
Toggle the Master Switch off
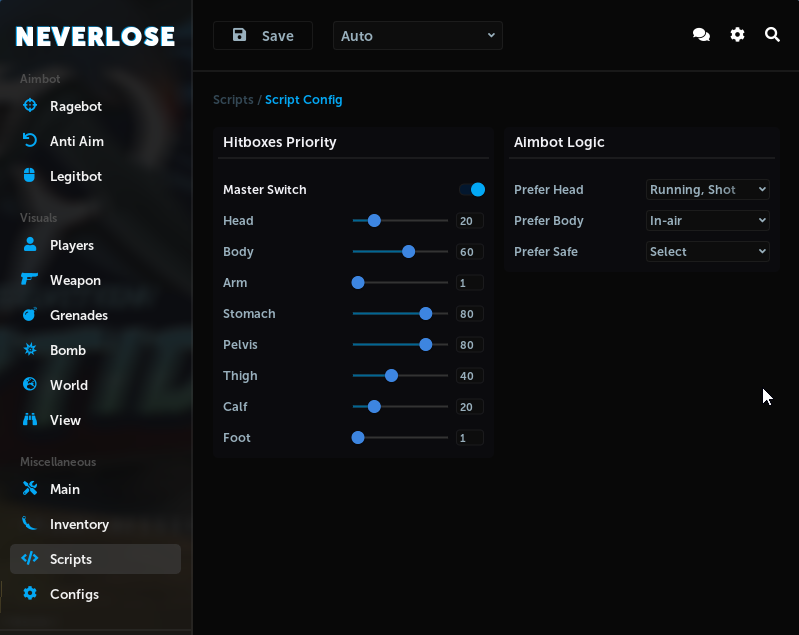[472, 190]
